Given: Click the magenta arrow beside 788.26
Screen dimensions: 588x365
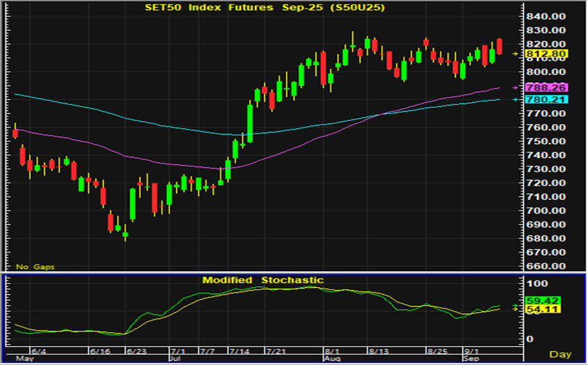Looking at the screenshot, I should [516, 88].
